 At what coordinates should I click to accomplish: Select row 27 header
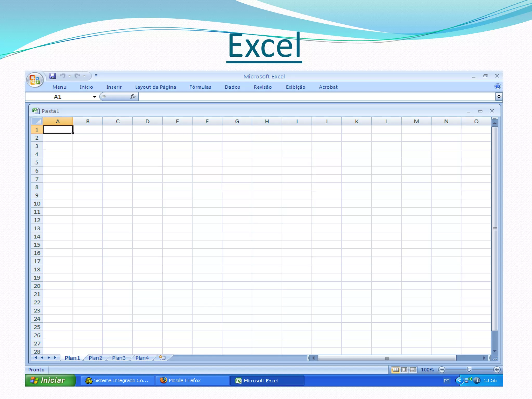[37, 343]
